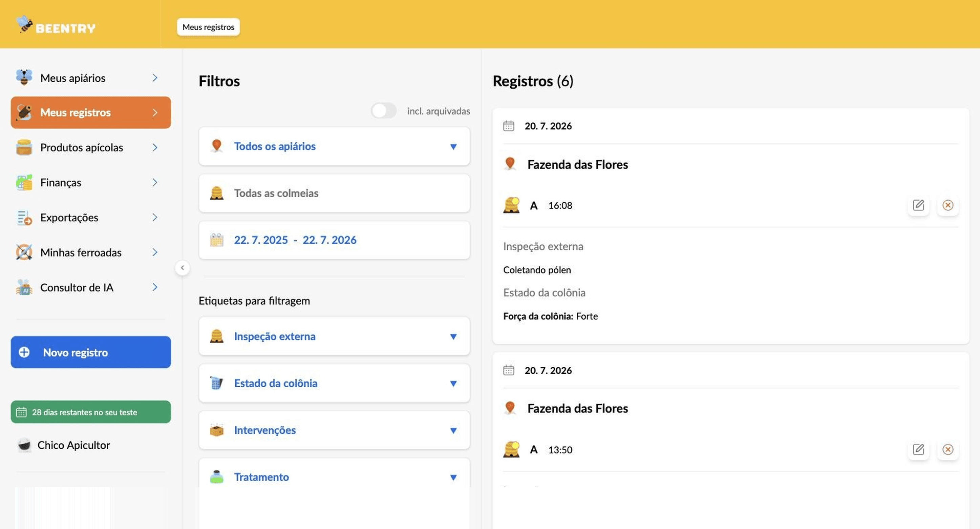This screenshot has height=529, width=980.
Task: Click the Produtos apícolas honey jar icon
Action: pos(24,147)
